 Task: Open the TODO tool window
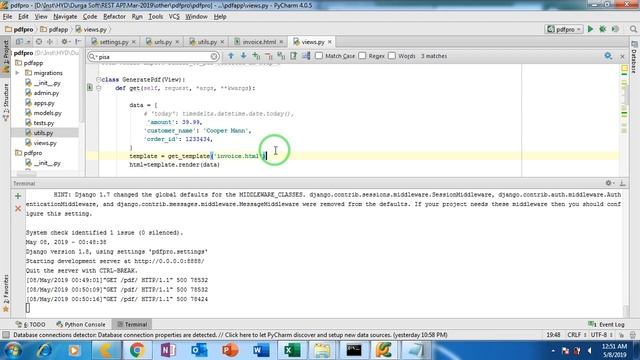(x=30, y=324)
